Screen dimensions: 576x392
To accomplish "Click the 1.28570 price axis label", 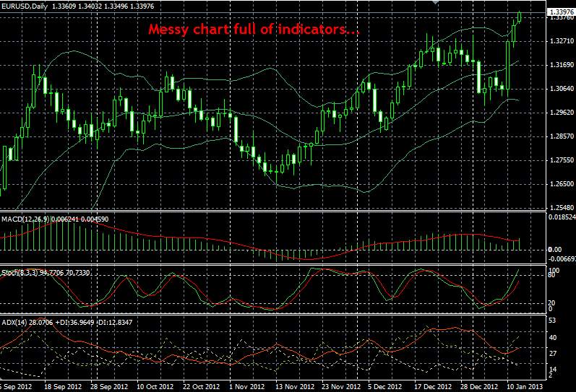I will (562, 136).
